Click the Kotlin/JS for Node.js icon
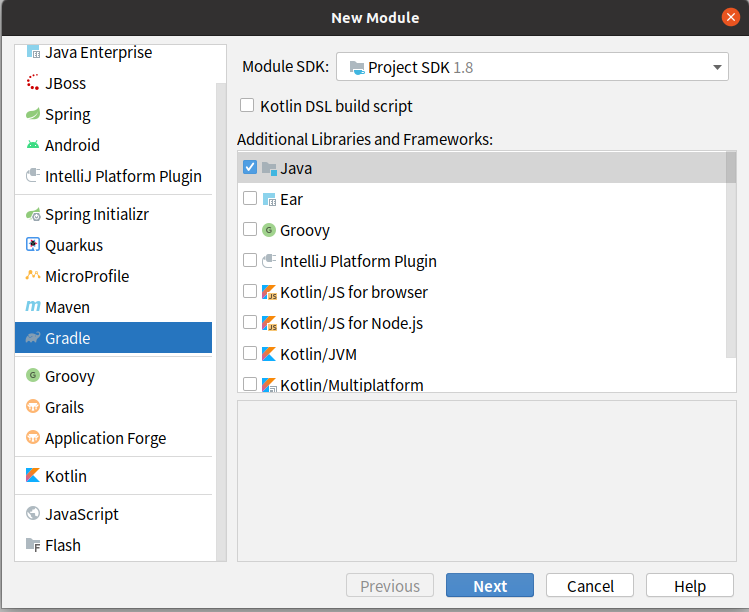 pos(269,323)
